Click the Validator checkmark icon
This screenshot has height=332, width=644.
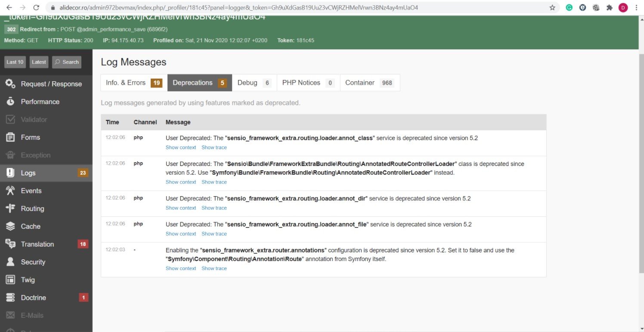10,120
